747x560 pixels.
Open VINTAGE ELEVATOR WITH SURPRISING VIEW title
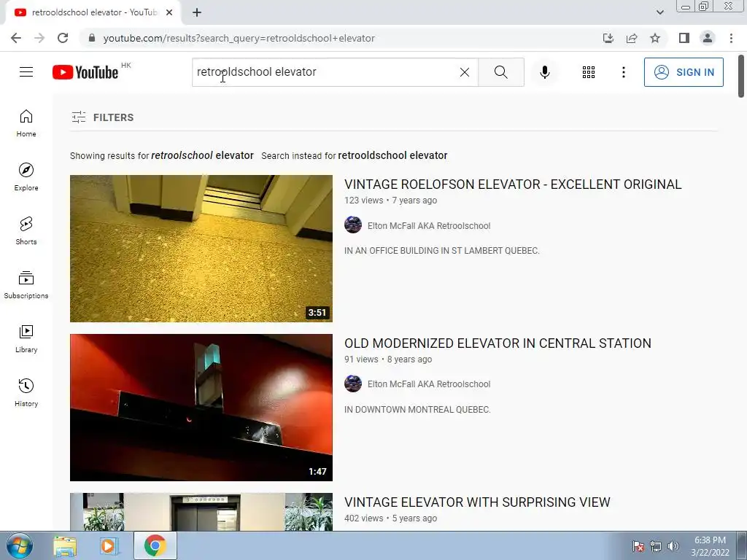click(x=477, y=502)
